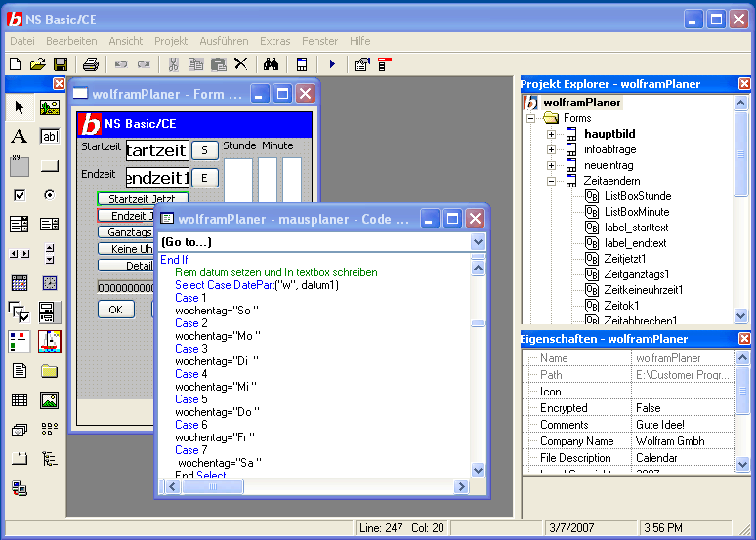Select the CheckBox tool in the toolbox
Image resolution: width=756 pixels, height=540 pixels.
point(20,195)
